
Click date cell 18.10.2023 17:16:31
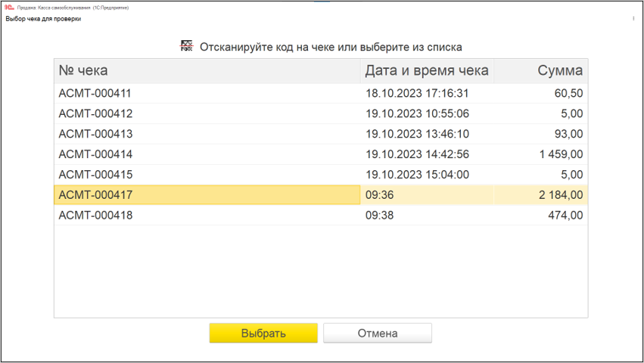click(x=417, y=94)
